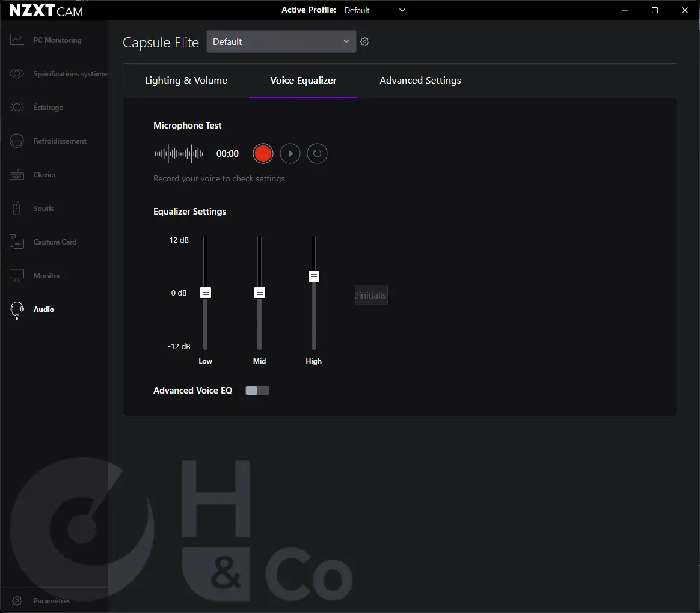
Task: Open the Souris section
Action: pyautogui.click(x=44, y=209)
